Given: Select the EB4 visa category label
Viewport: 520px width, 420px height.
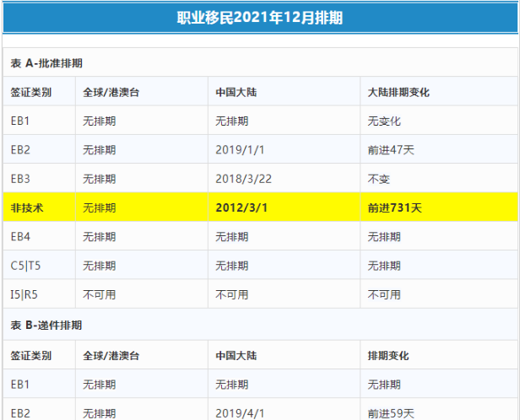Looking at the screenshot, I should pyautogui.click(x=21, y=236).
